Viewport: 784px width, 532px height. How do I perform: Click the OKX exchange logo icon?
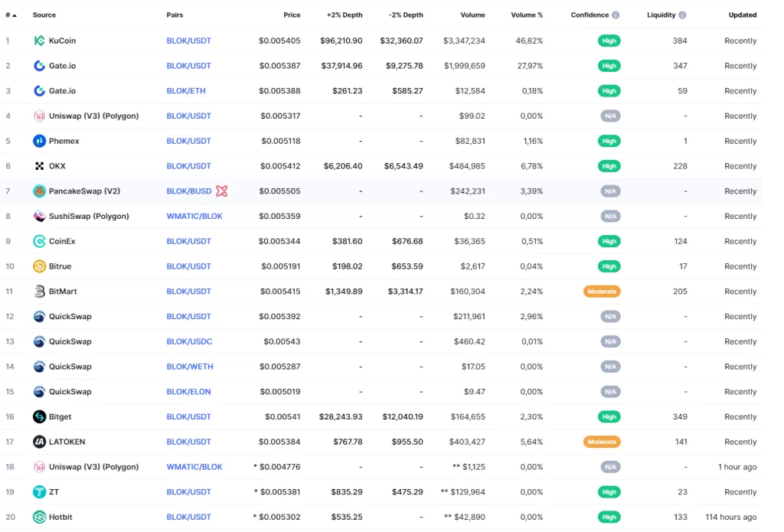tap(39, 166)
